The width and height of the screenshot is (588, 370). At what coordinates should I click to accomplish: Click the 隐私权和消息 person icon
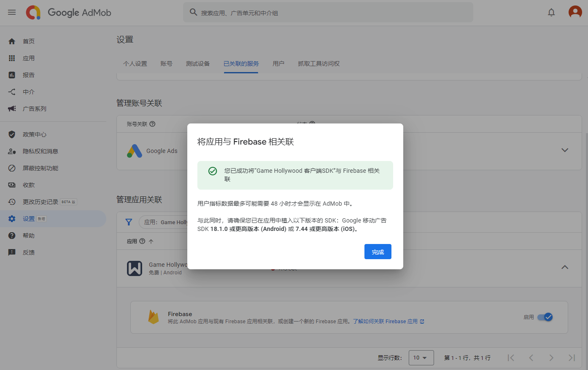(12, 151)
